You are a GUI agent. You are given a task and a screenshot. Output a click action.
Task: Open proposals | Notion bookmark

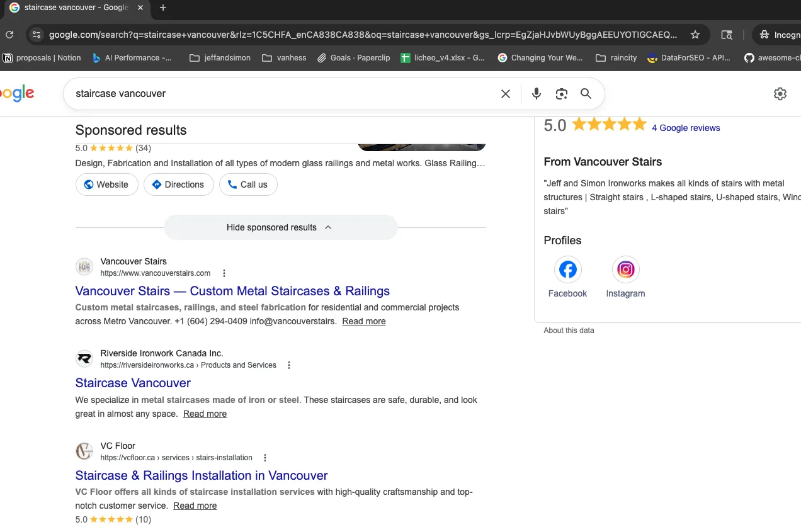pos(42,57)
